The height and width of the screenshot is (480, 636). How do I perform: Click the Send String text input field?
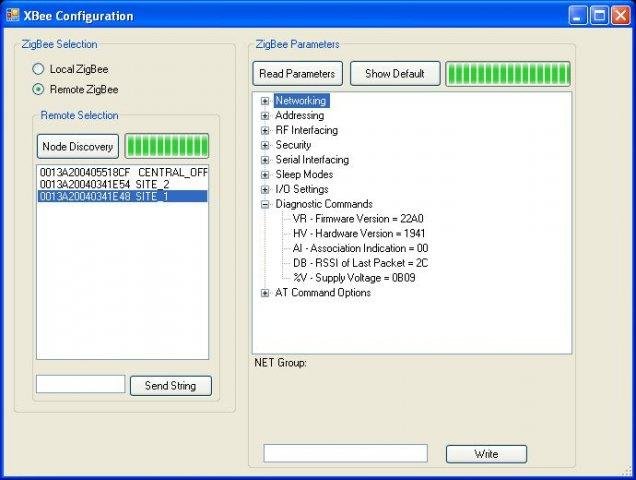pos(81,384)
